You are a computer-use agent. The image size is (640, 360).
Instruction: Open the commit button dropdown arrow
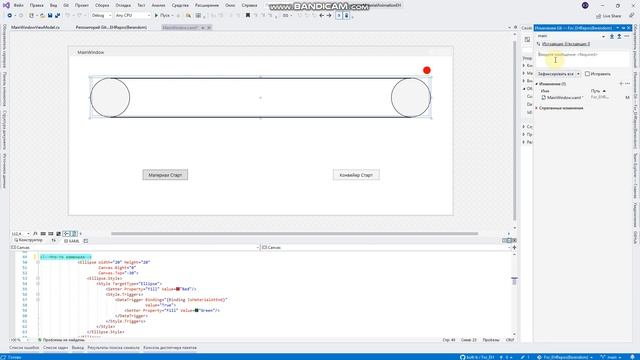[x=578, y=74]
